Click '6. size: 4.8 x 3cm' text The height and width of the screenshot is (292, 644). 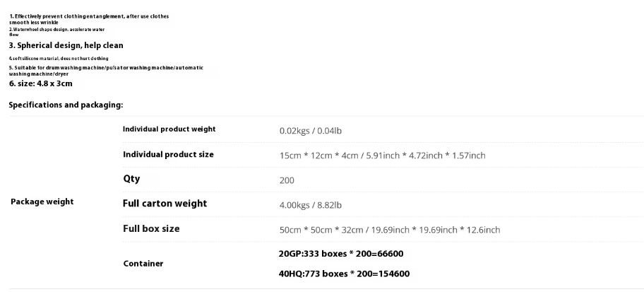pos(41,84)
